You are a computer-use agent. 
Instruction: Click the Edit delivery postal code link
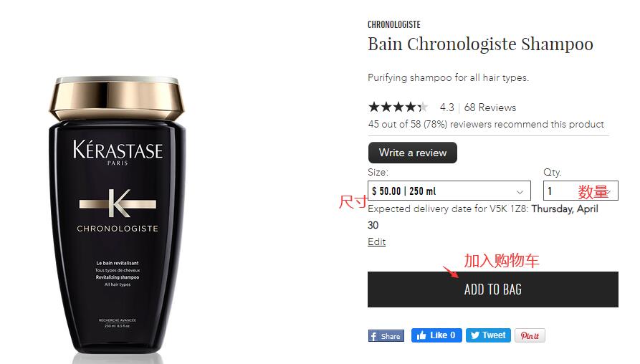tap(376, 241)
